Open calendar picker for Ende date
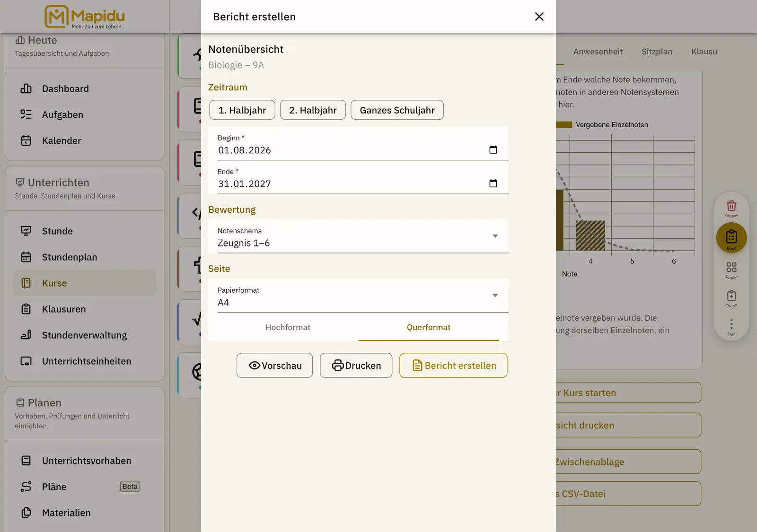 493,183
